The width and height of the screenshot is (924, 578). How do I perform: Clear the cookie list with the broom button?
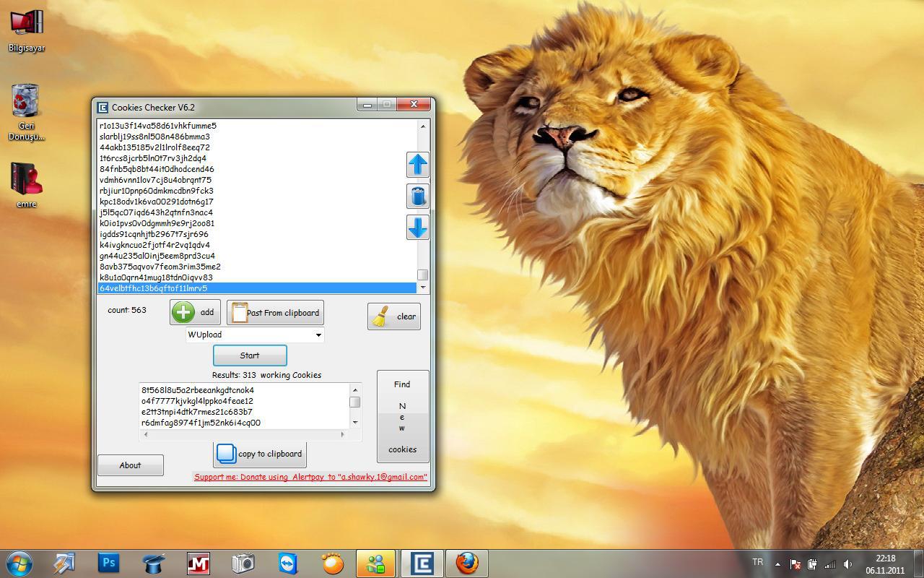pos(394,316)
